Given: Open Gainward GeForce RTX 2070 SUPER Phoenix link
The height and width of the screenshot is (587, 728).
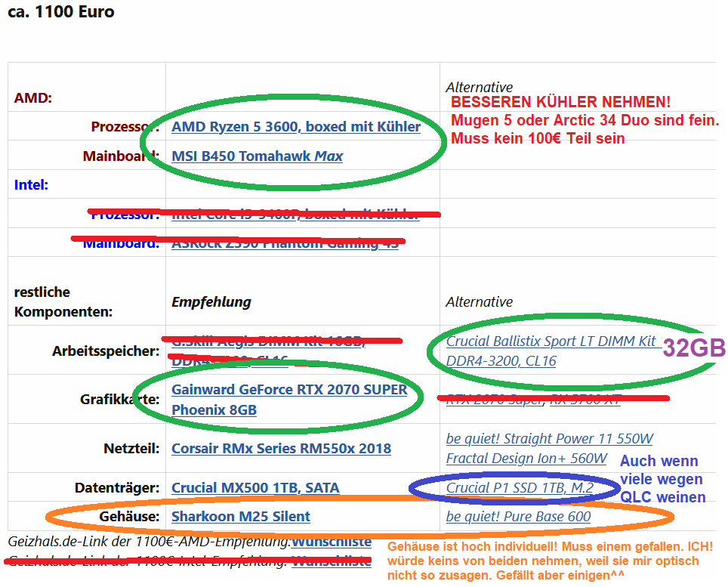Looking at the screenshot, I should 289,400.
